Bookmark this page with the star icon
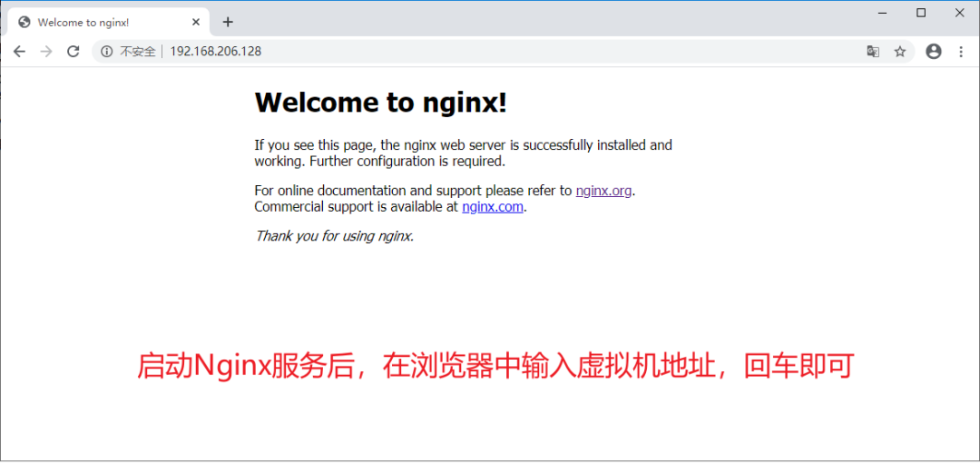Screen dimensions: 980x464 pyautogui.click(x=900, y=52)
